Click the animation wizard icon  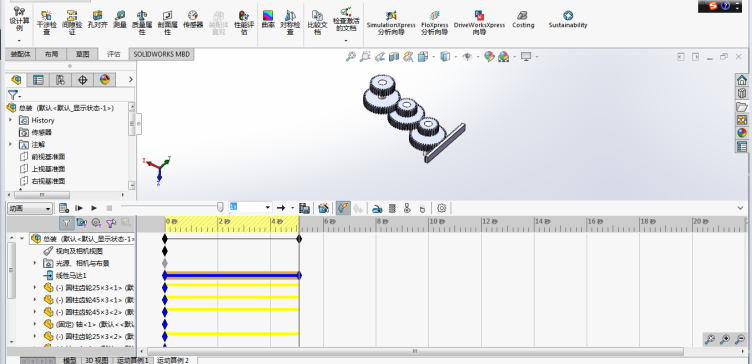coord(324,208)
